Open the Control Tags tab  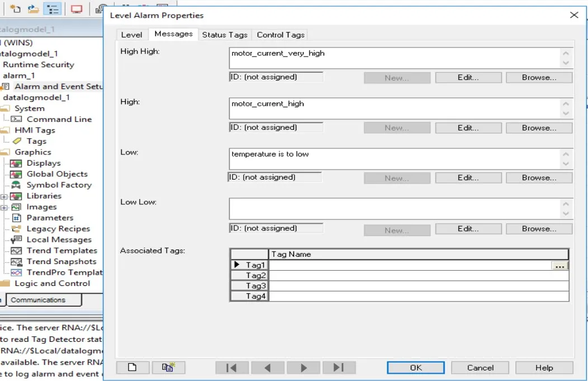[x=281, y=35]
